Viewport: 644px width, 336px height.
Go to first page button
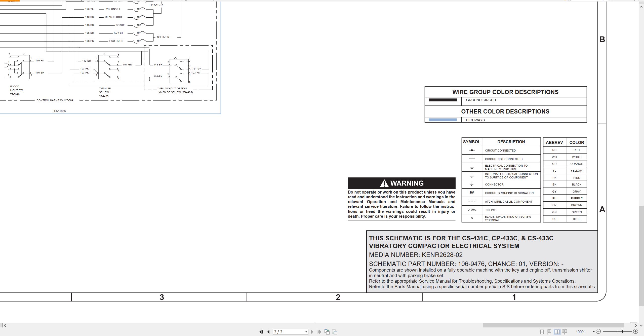pos(261,332)
